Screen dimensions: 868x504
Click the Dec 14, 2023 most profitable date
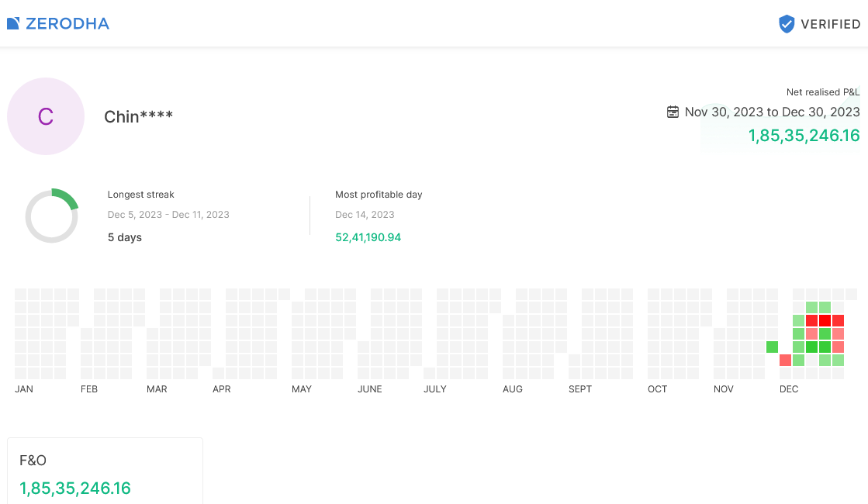pos(365,215)
